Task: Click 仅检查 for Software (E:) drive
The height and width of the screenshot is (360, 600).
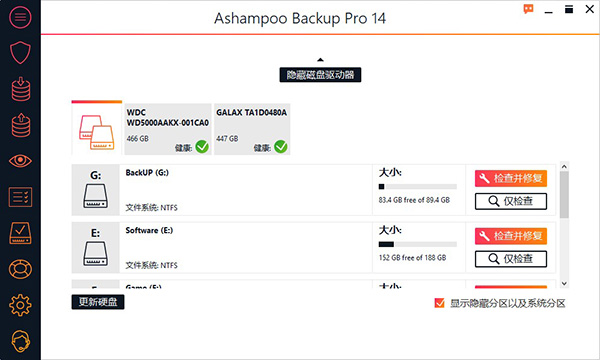Action: click(x=511, y=259)
